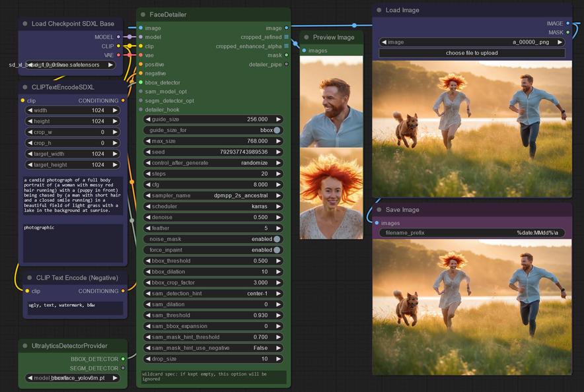
Task: Decrease the CLIPTextEncodeSDXL height with left arrow
Action: (30, 121)
